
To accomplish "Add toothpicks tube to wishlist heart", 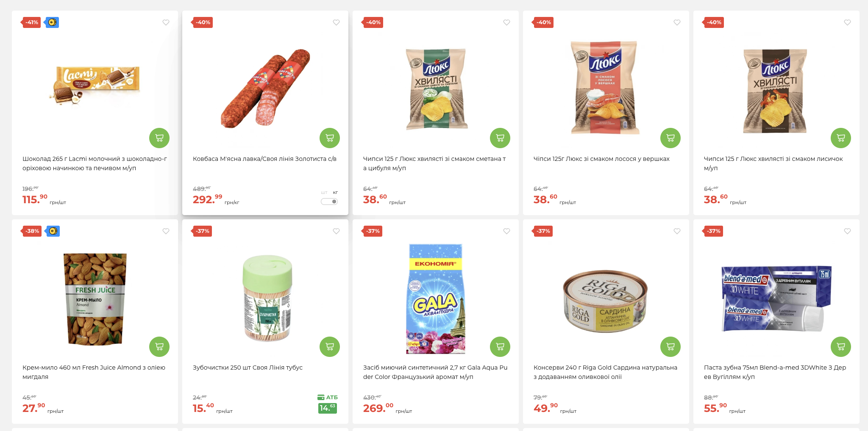I will (x=336, y=231).
